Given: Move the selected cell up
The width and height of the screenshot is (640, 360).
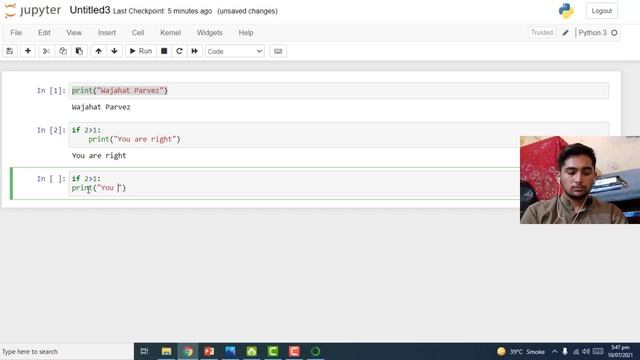Looking at the screenshot, I should tap(98, 51).
